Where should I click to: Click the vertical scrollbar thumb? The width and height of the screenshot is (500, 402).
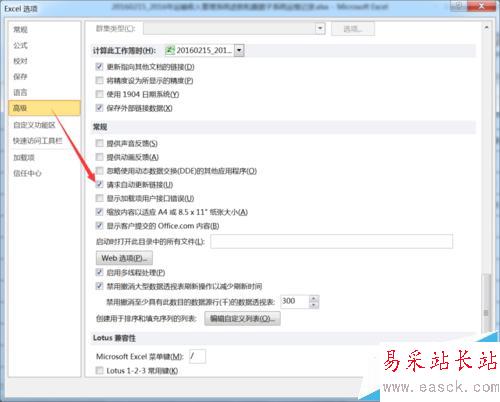pyautogui.click(x=486, y=303)
